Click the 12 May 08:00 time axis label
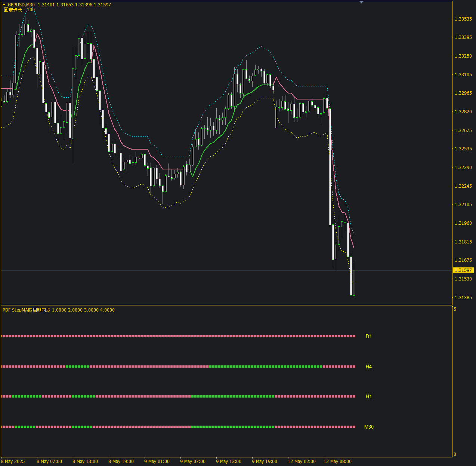The image size is (476, 466). click(x=337, y=461)
